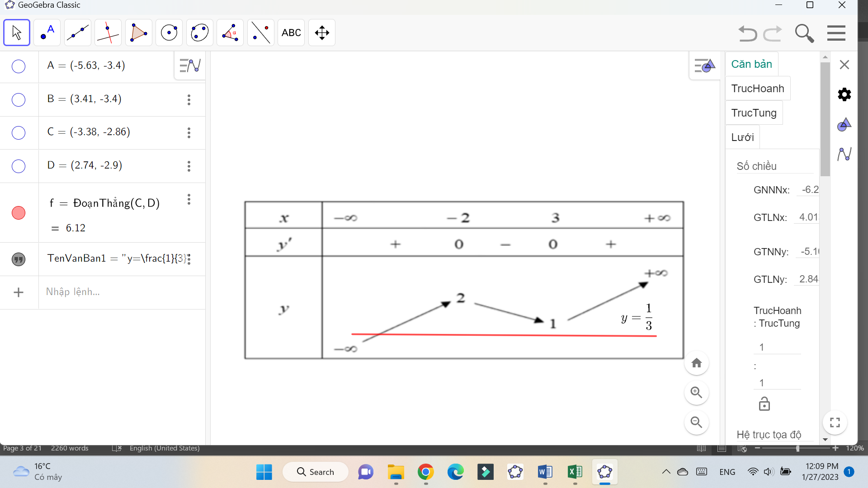The image size is (868, 488).
Task: Open options menu for segment f
Action: click(x=189, y=199)
